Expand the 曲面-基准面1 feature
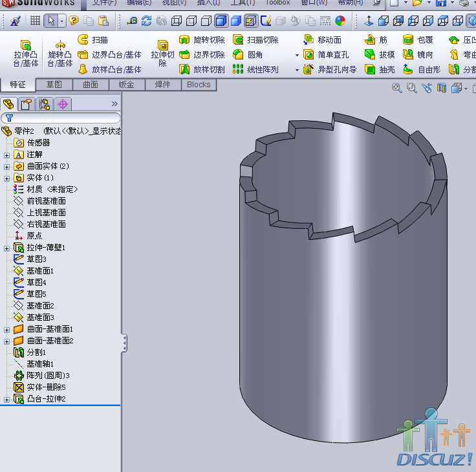Screen dimensions: 476x472 pos(6,330)
